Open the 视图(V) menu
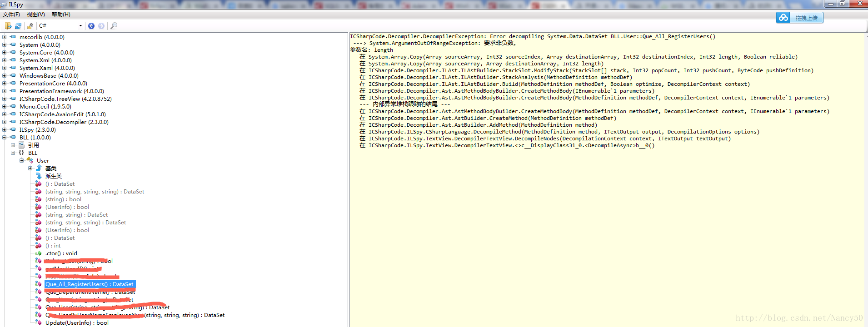 pyautogui.click(x=35, y=15)
